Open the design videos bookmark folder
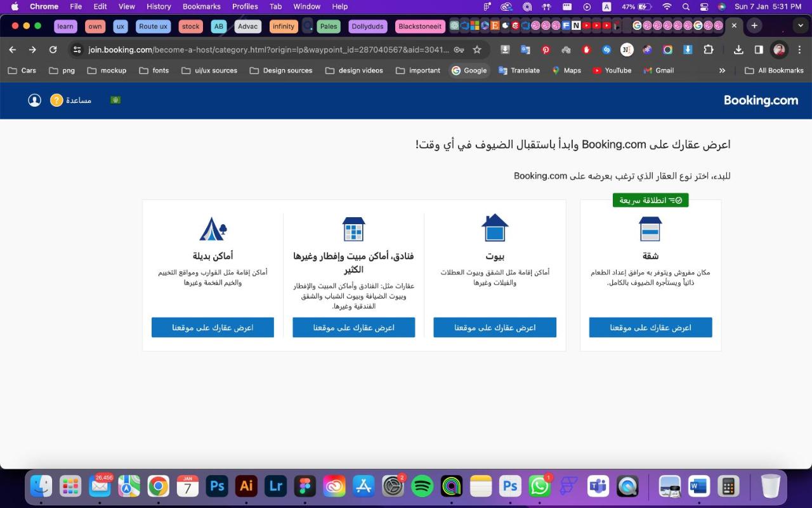Viewport: 812px width, 508px height. [x=354, y=70]
